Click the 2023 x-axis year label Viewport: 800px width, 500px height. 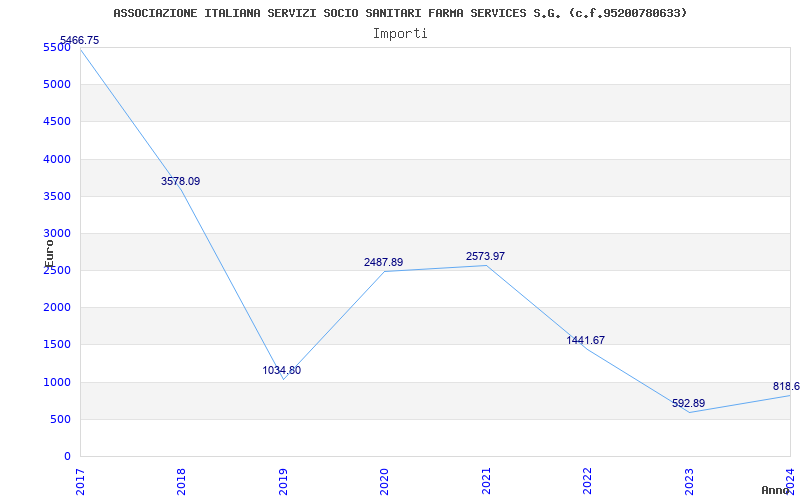tap(689, 481)
